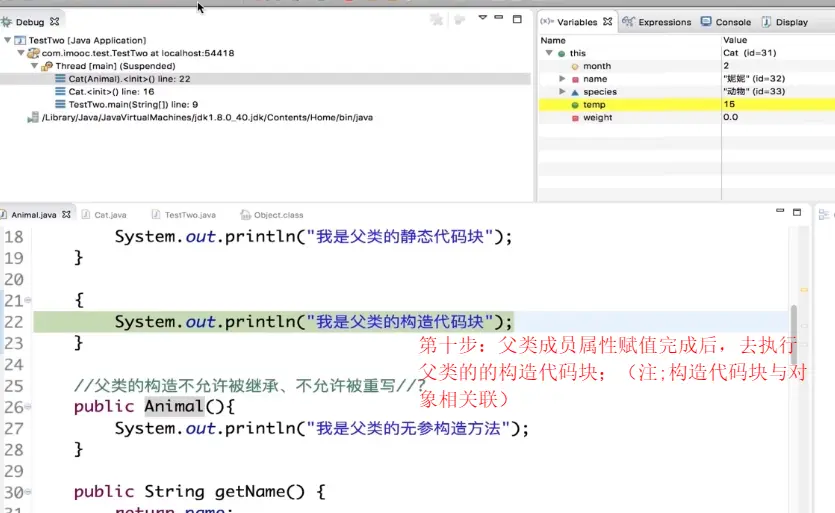
Task: Click the TestTwo launch configuration icon
Action: point(20,40)
